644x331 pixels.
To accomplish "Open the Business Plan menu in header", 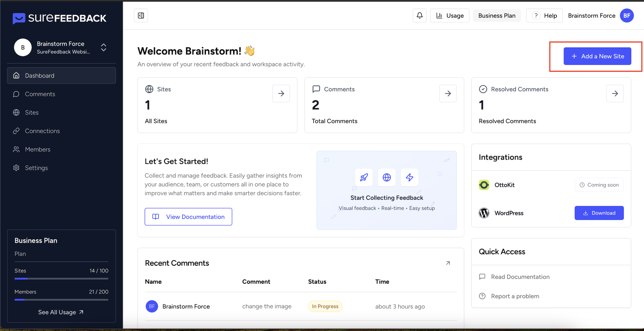I will click(497, 16).
